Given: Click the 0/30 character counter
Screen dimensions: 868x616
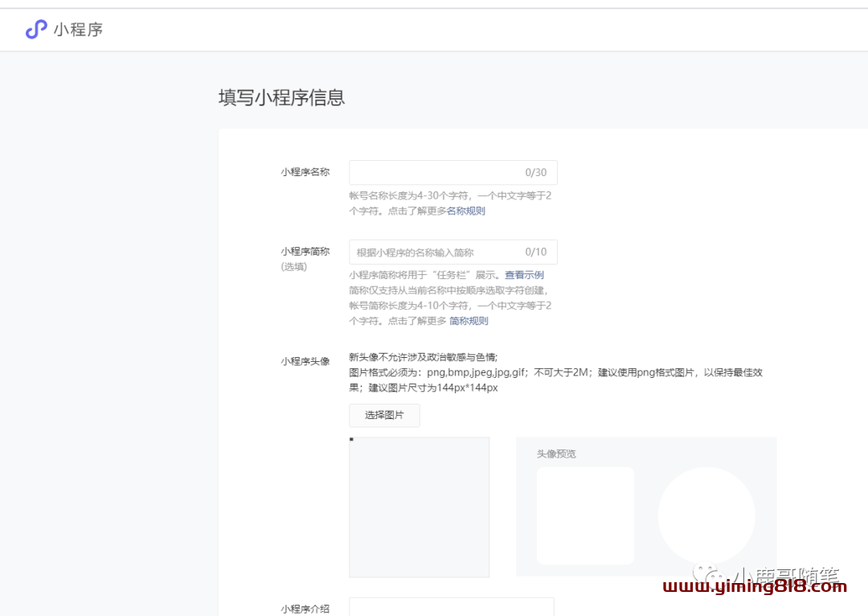Looking at the screenshot, I should (x=535, y=173).
